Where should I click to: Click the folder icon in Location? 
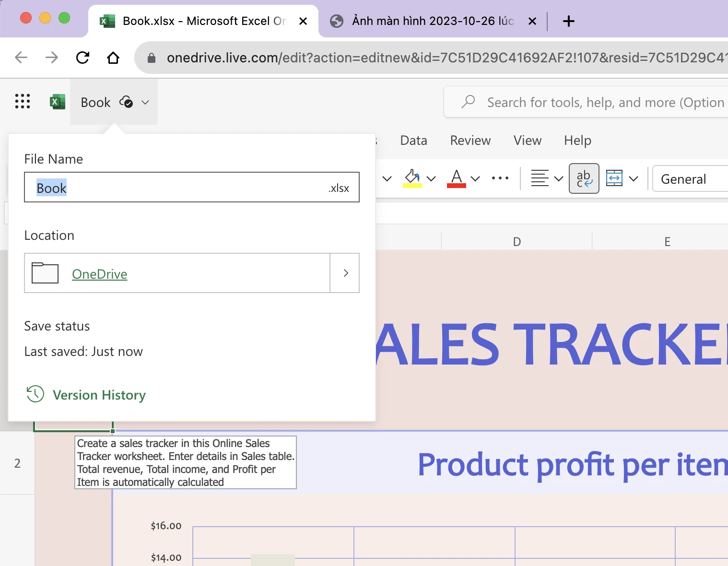[45, 273]
